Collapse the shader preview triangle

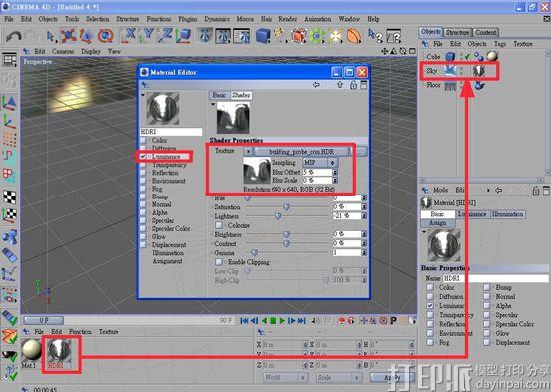[213, 105]
